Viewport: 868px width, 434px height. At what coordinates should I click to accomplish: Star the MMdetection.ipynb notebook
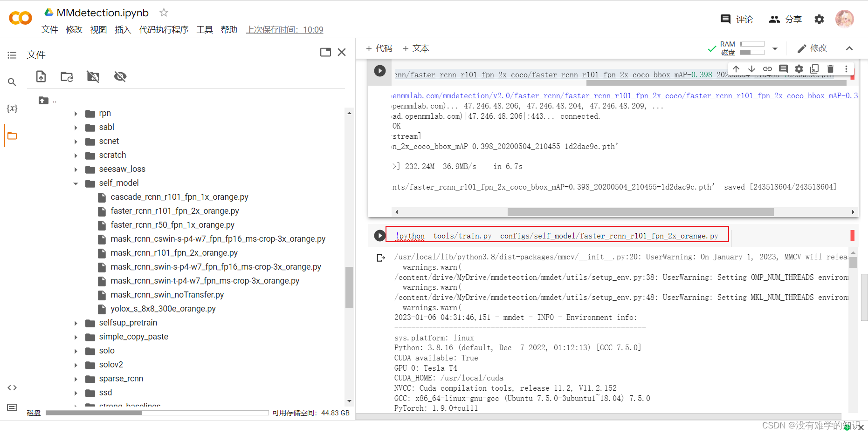(x=164, y=13)
